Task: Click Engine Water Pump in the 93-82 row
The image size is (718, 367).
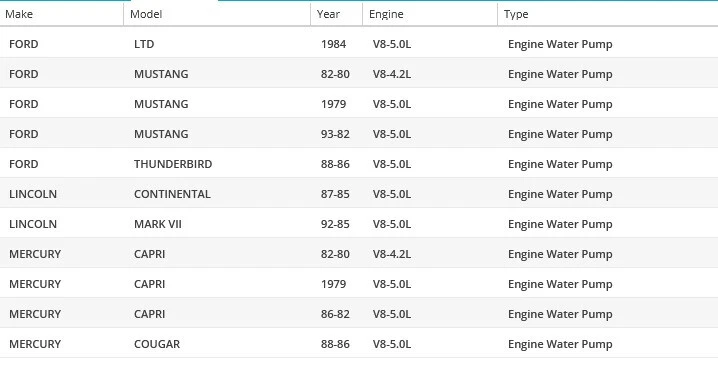Action: click(560, 135)
